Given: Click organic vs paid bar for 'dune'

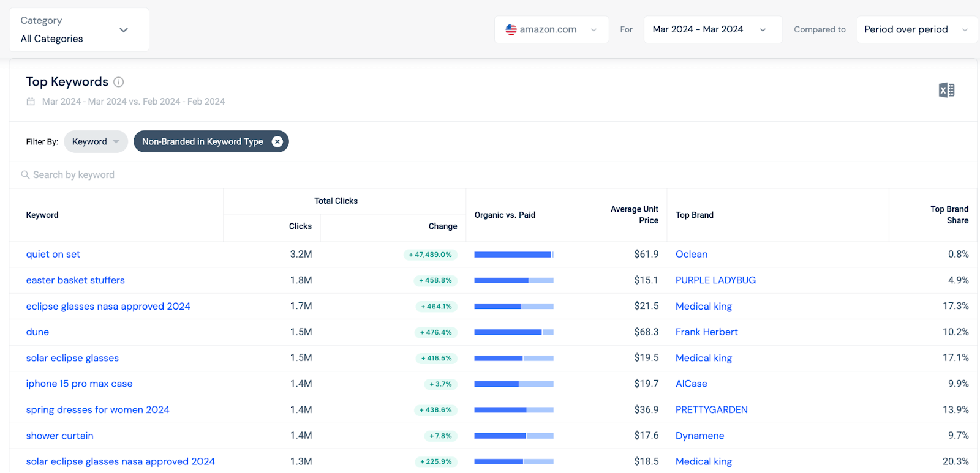Looking at the screenshot, I should click(514, 332).
